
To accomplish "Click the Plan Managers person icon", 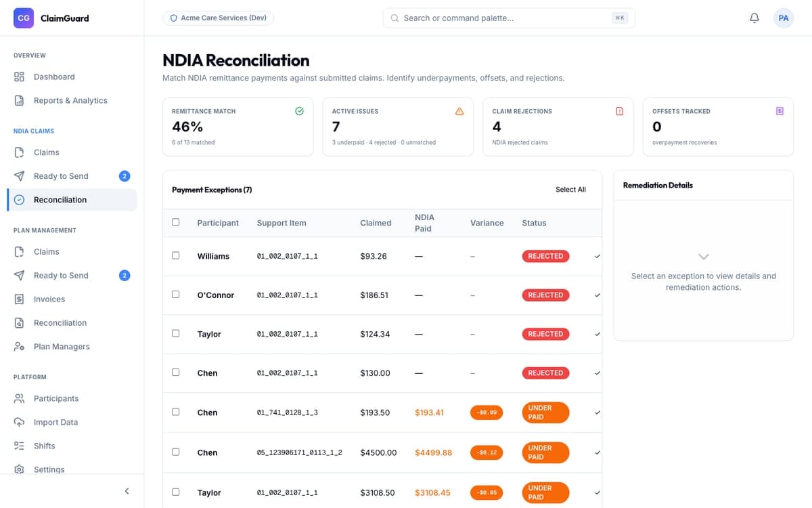I will click(20, 346).
